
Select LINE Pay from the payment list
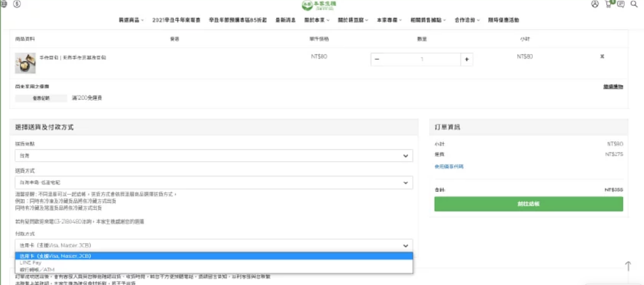[x=31, y=263]
